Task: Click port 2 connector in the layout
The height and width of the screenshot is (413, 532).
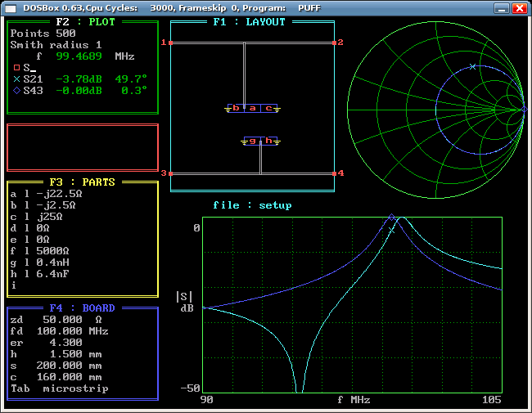Action: point(334,43)
